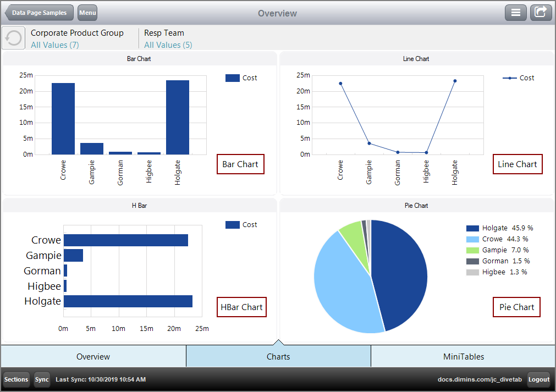Click the Crowe horizontal bar in H Bar
The width and height of the screenshot is (556, 392).
point(126,240)
